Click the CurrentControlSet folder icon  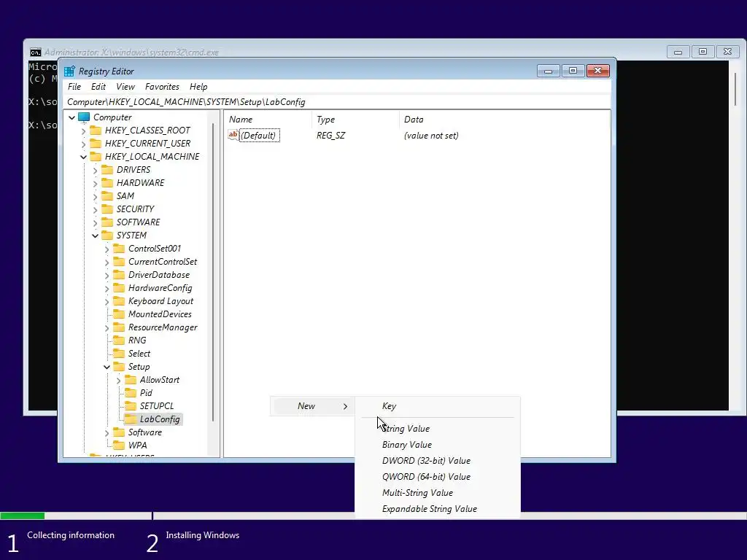(x=119, y=262)
